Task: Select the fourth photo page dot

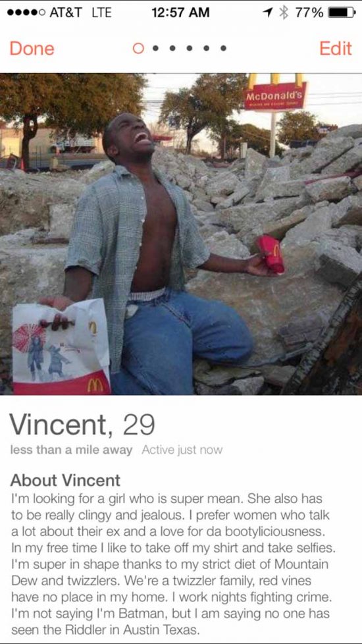Action: point(189,49)
